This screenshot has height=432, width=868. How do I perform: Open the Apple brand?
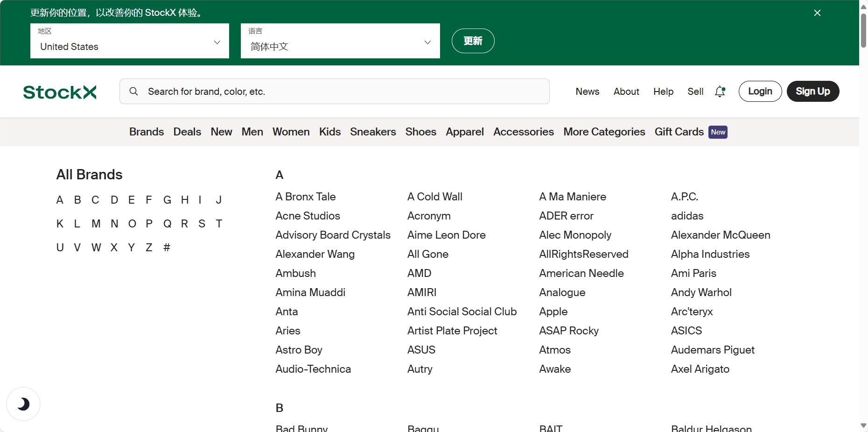[x=553, y=312]
